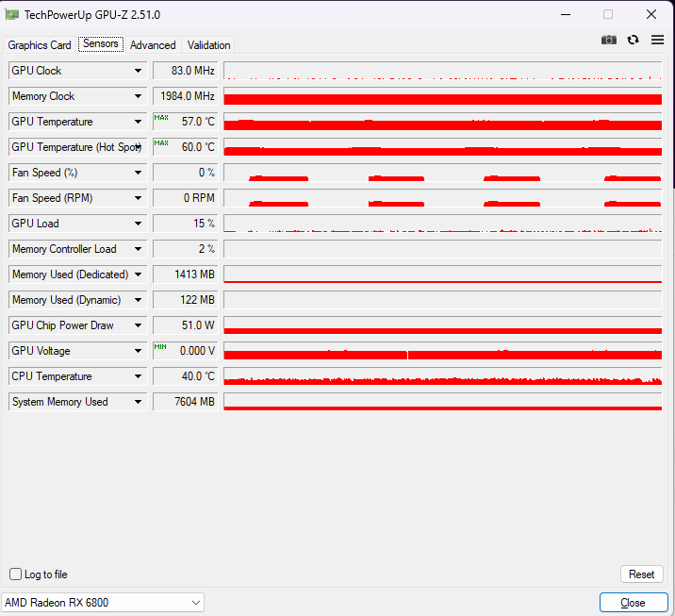Click the 0.000 V GPU Voltage value
675x616 pixels.
186,351
